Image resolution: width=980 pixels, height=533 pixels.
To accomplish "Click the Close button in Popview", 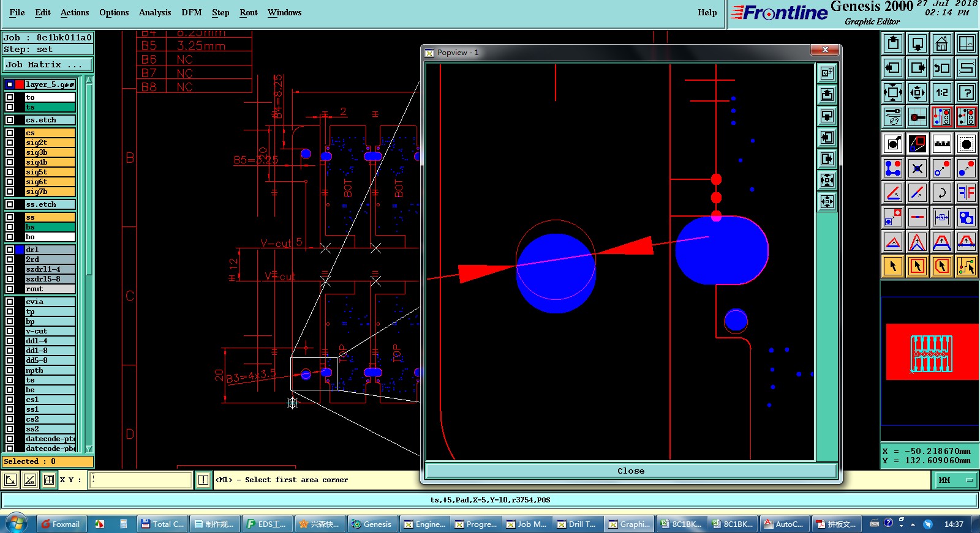I will pos(631,471).
